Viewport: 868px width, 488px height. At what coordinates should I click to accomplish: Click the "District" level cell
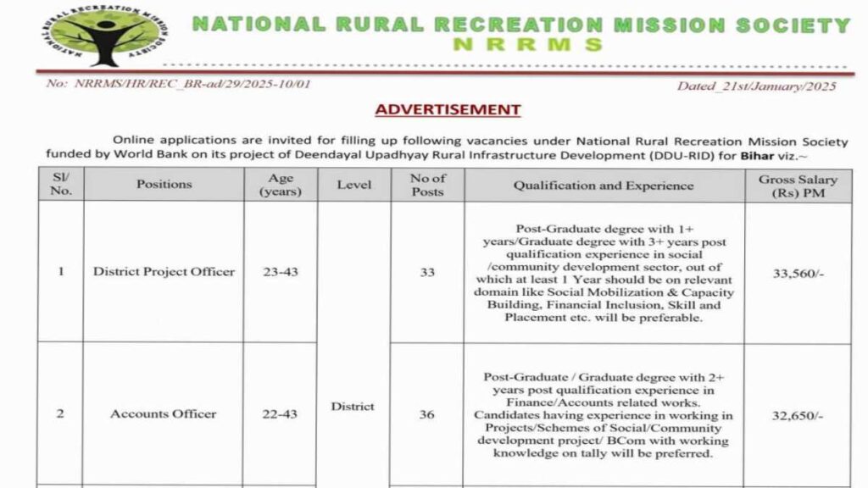point(353,406)
